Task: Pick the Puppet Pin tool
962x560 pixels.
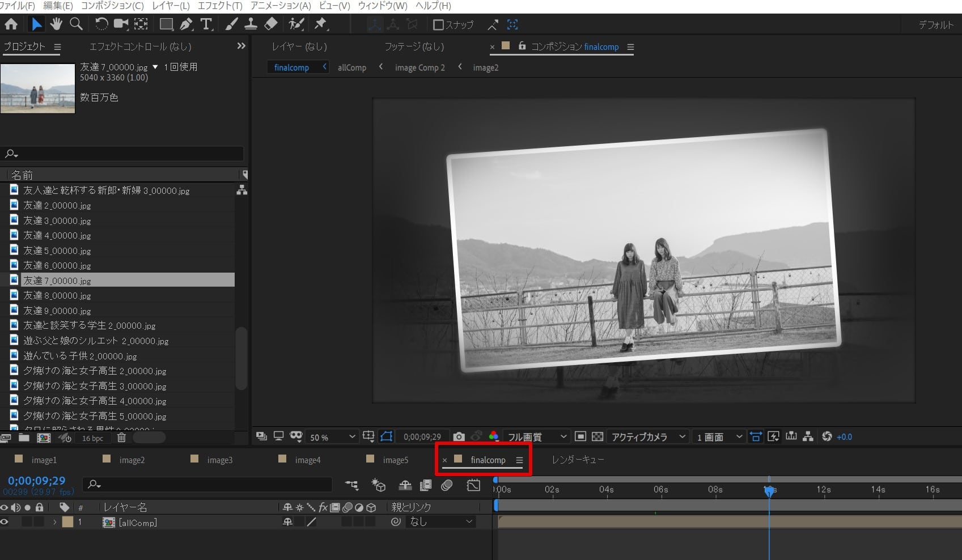Action: (x=321, y=24)
